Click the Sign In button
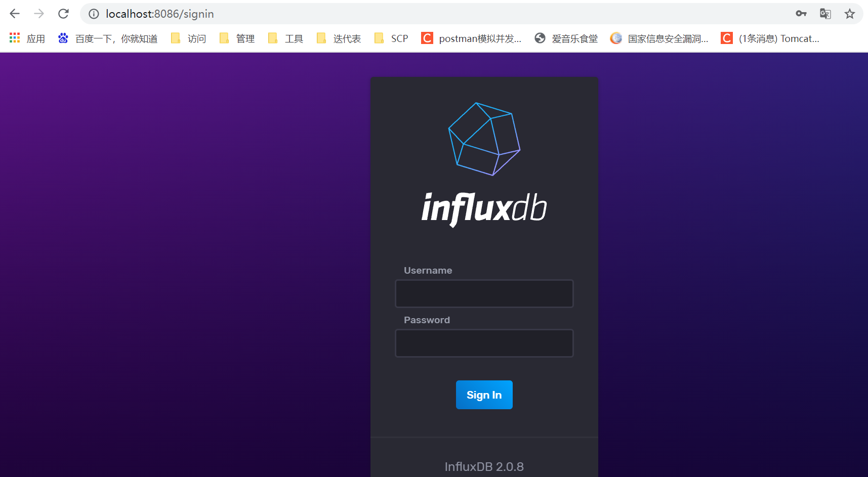Screen dimensions: 868x477 pyautogui.click(x=484, y=395)
